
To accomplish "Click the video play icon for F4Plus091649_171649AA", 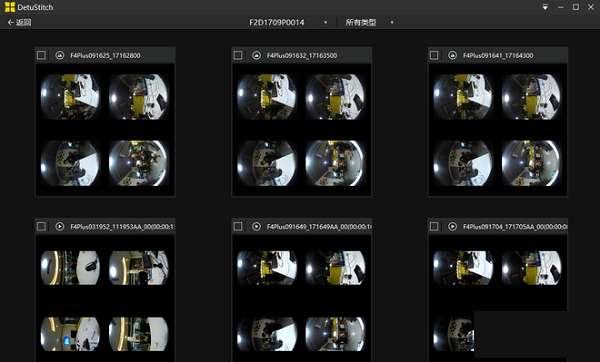I will coord(256,227).
